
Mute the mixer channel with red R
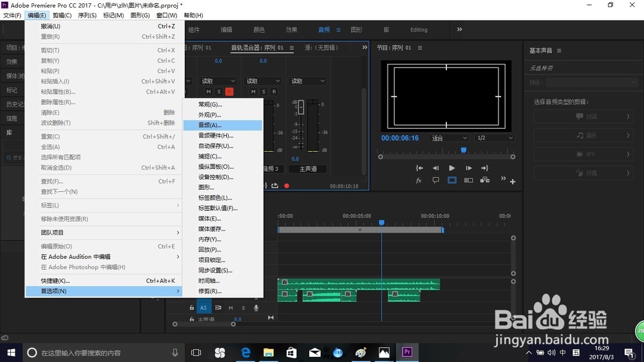(x=209, y=91)
